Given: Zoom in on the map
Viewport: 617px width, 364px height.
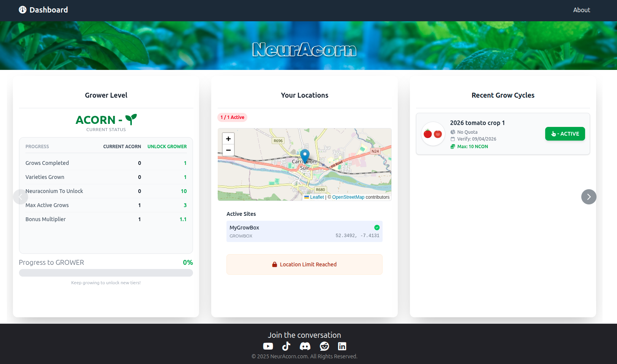Looking at the screenshot, I should click(x=228, y=139).
